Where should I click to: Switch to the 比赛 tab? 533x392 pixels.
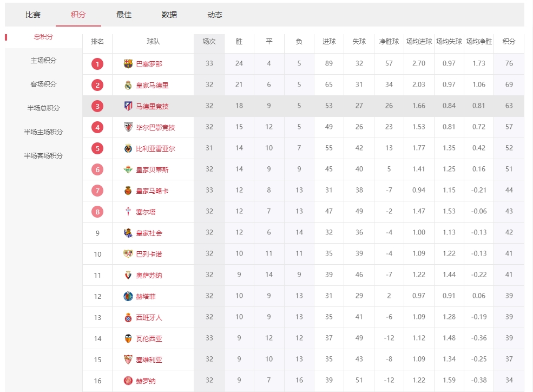(x=33, y=15)
